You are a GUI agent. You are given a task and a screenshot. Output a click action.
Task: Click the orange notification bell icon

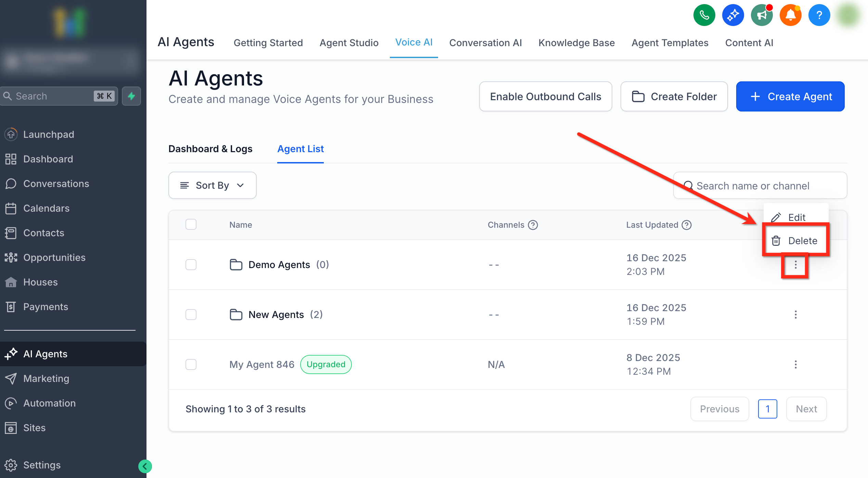(x=790, y=15)
